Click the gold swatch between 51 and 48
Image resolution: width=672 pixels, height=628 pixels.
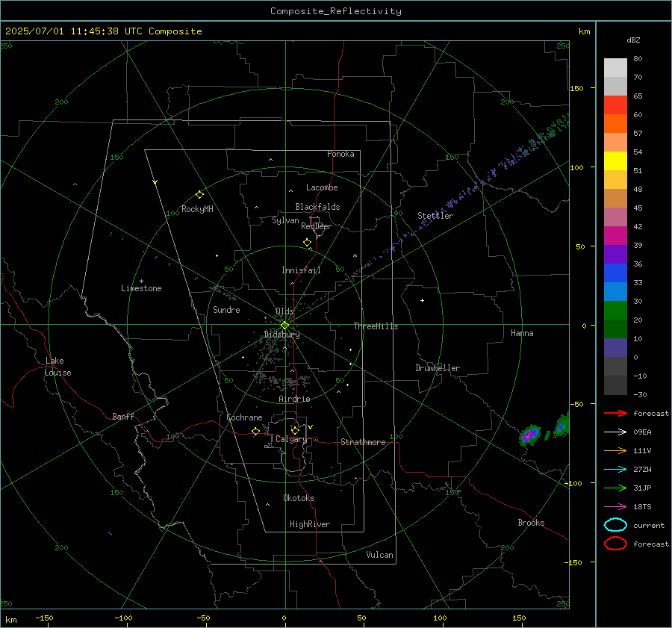point(615,180)
